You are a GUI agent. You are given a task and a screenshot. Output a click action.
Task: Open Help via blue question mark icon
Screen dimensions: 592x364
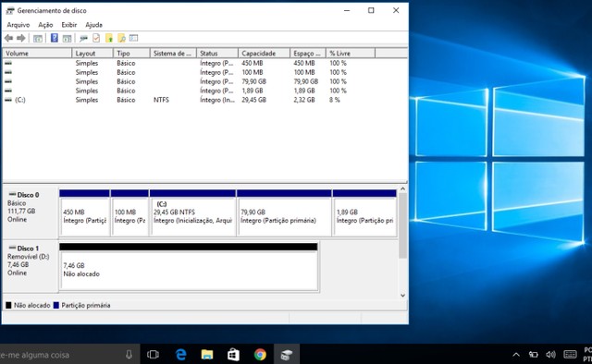pyautogui.click(x=55, y=38)
